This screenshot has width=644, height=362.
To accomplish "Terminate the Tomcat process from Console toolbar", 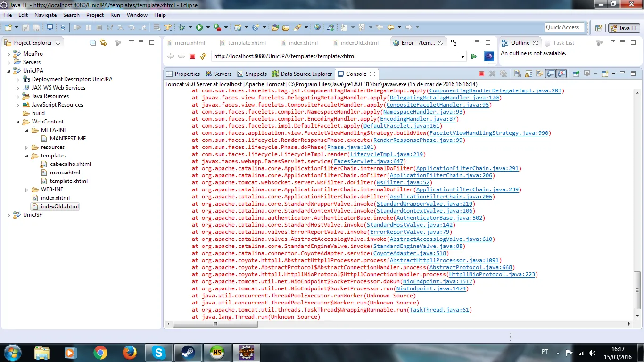I will coord(481,74).
